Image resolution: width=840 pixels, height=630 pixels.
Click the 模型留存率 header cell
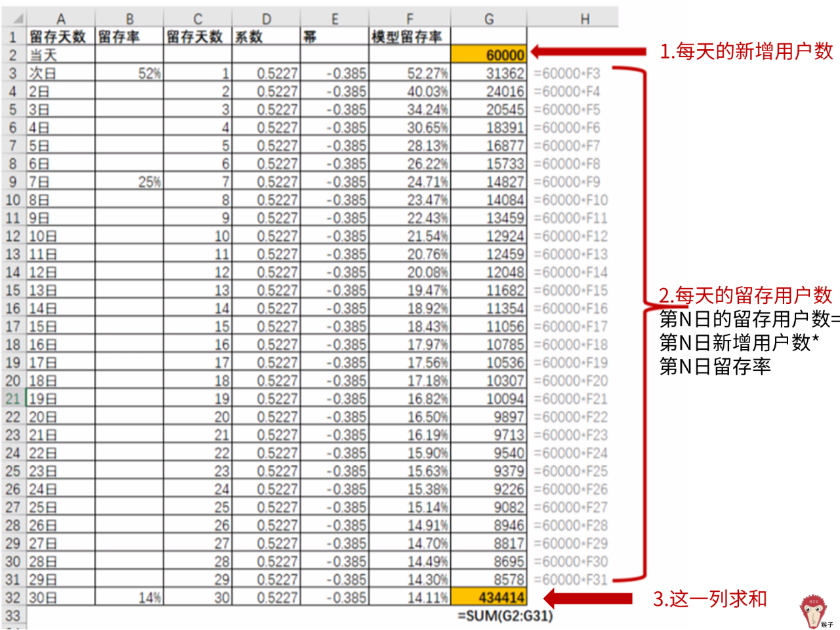tap(409, 37)
